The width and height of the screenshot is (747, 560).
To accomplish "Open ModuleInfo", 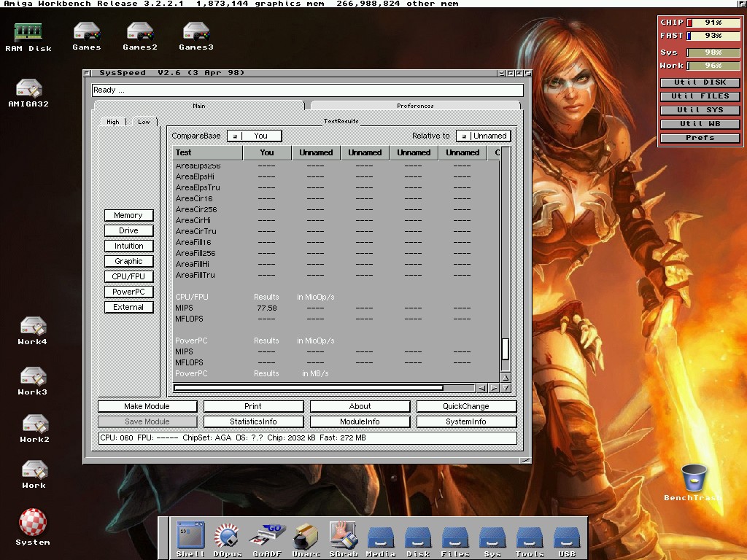I will tap(360, 421).
